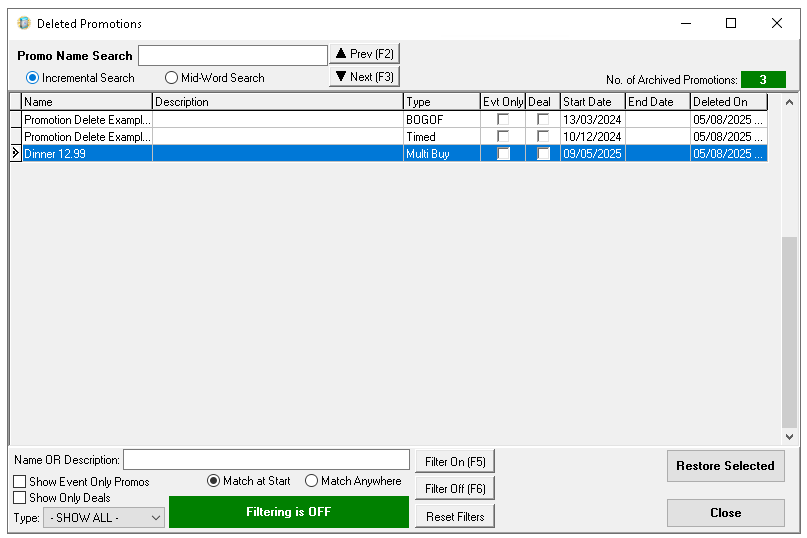Screen dimensions: 807x538
Task: Focus the Promo Name Search field
Action: tap(232, 56)
